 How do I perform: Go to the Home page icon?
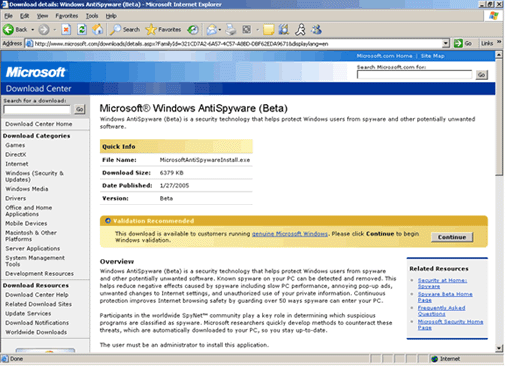click(98, 30)
